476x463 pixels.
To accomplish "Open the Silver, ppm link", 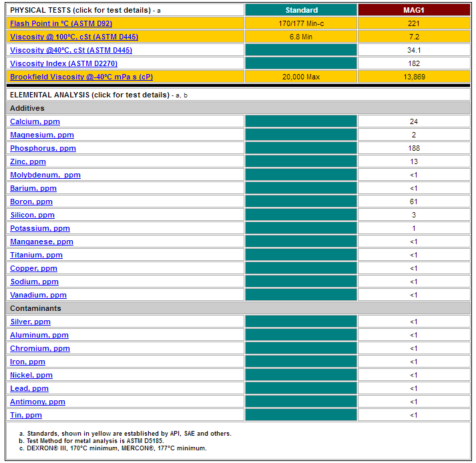I will 30,322.
